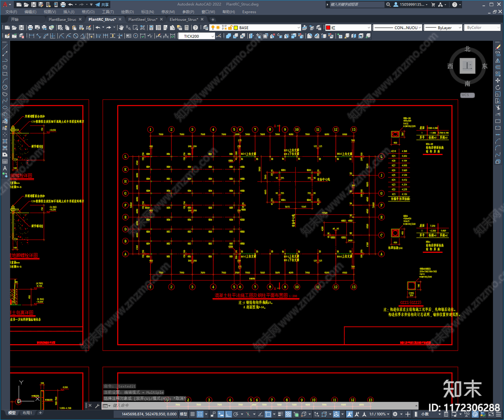Click the Customize wrench icon in command line

[x=97, y=406]
